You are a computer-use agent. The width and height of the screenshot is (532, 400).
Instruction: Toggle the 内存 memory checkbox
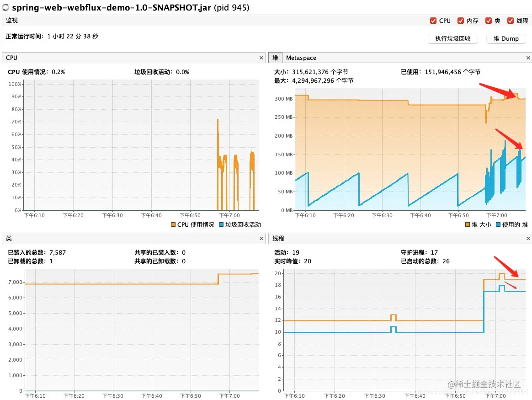point(460,21)
